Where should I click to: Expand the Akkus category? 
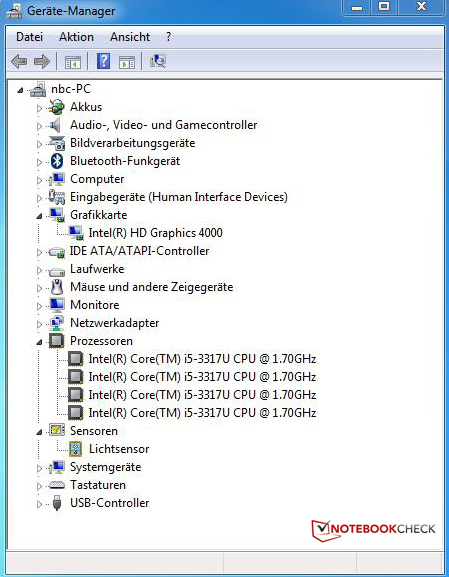coord(39,108)
